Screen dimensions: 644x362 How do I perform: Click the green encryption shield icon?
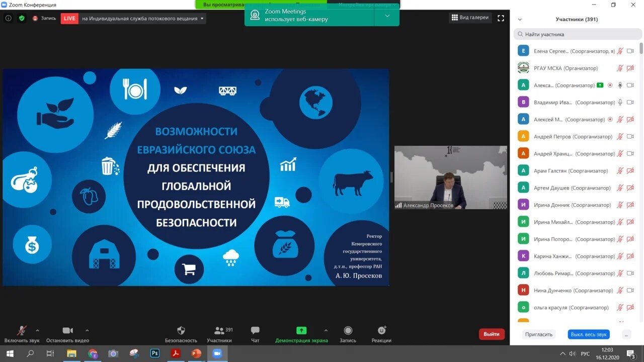[22, 18]
